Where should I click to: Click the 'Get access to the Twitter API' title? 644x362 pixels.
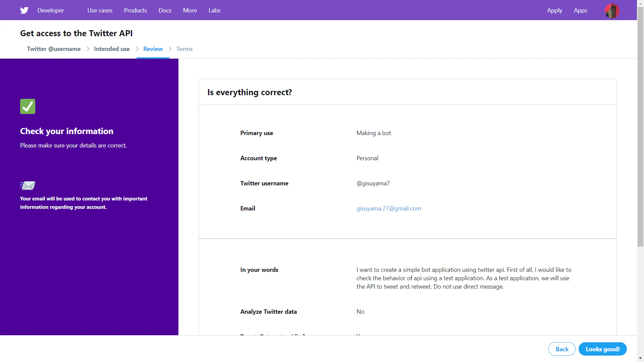pyautogui.click(x=76, y=33)
